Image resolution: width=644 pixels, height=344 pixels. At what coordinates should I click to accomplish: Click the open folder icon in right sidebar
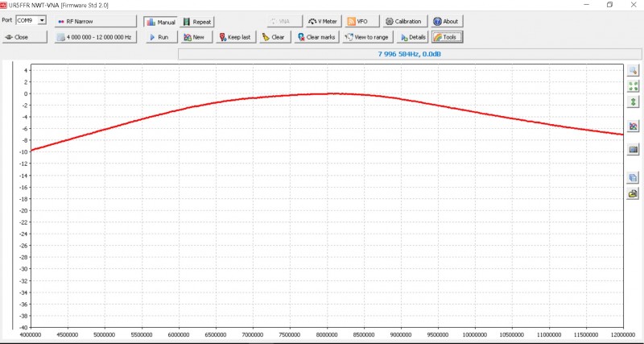(x=633, y=193)
